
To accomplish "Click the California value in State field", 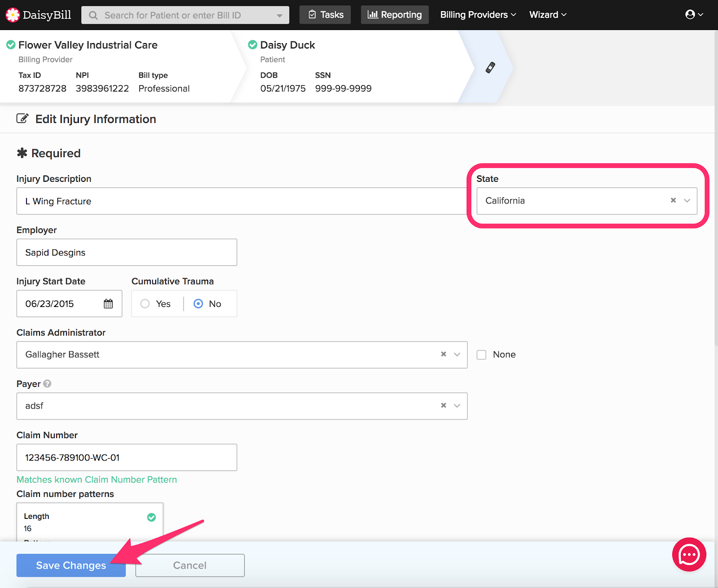I will pyautogui.click(x=505, y=201).
